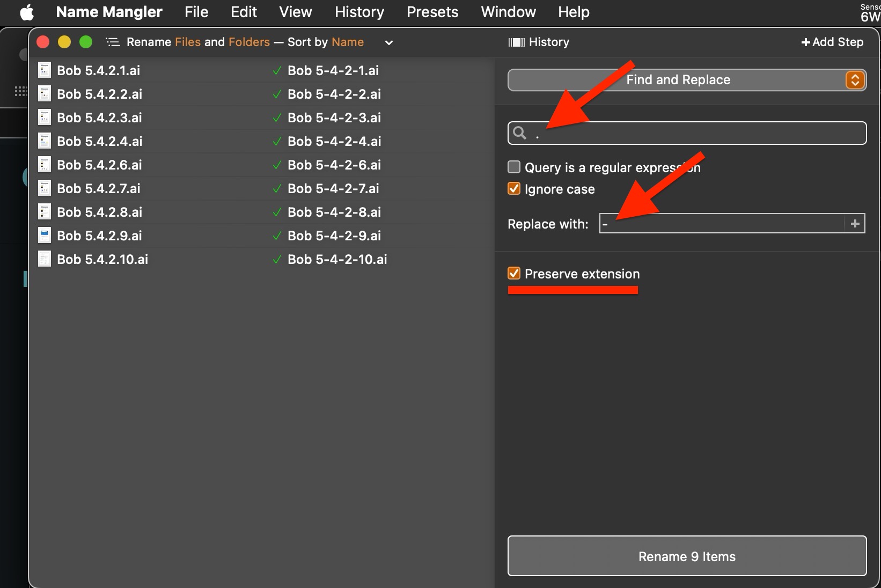Click the new name Bob 5-4-2-8.ai

334,212
